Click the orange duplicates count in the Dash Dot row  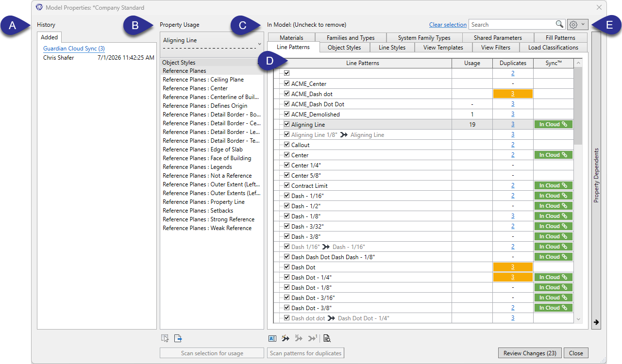pos(513,267)
